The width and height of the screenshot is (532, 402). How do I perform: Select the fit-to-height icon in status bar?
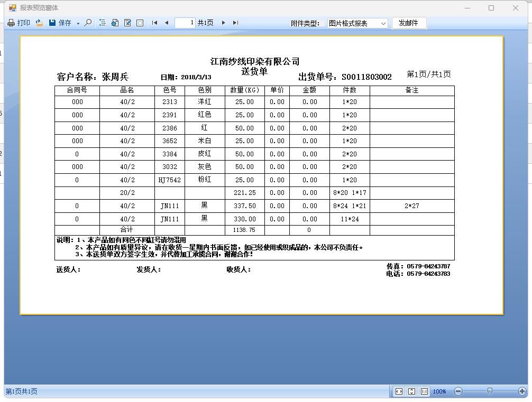411,391
